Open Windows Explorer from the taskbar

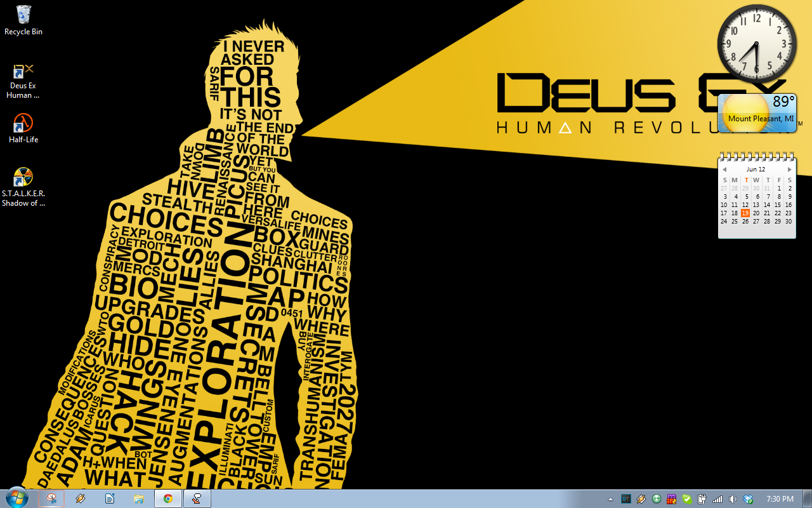coord(139,498)
